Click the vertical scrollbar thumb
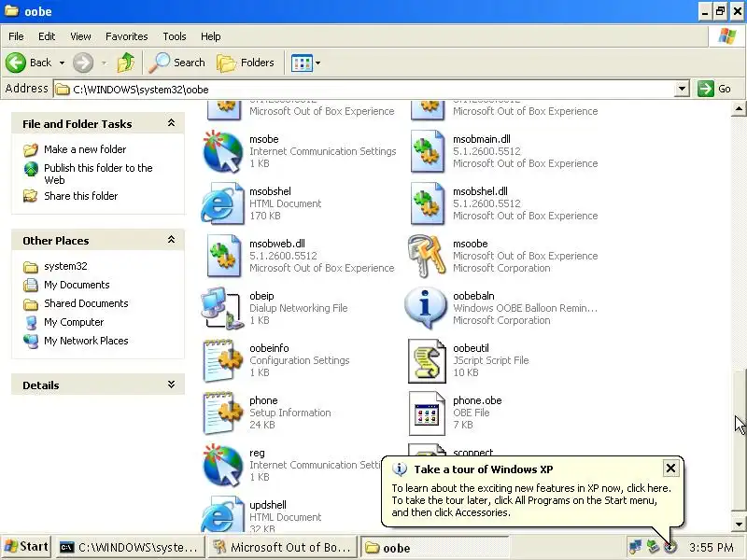747x560 pixels. click(x=738, y=441)
